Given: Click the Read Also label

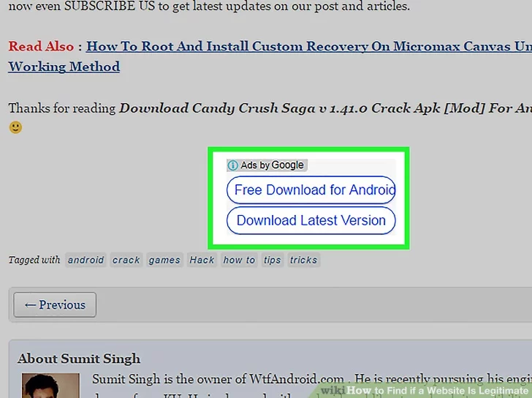Looking at the screenshot, I should click(41, 47).
